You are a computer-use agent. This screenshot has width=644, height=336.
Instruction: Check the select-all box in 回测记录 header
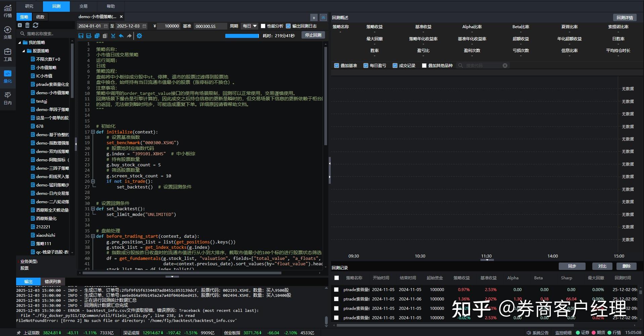point(336,278)
